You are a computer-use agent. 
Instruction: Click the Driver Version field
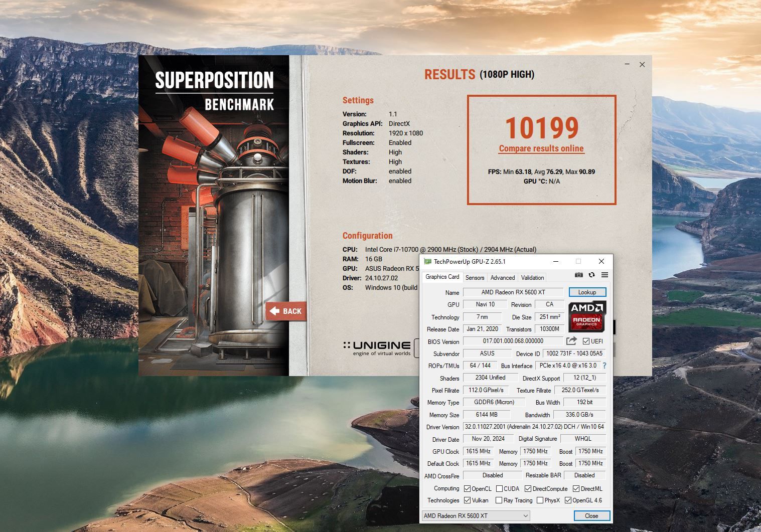point(534,427)
